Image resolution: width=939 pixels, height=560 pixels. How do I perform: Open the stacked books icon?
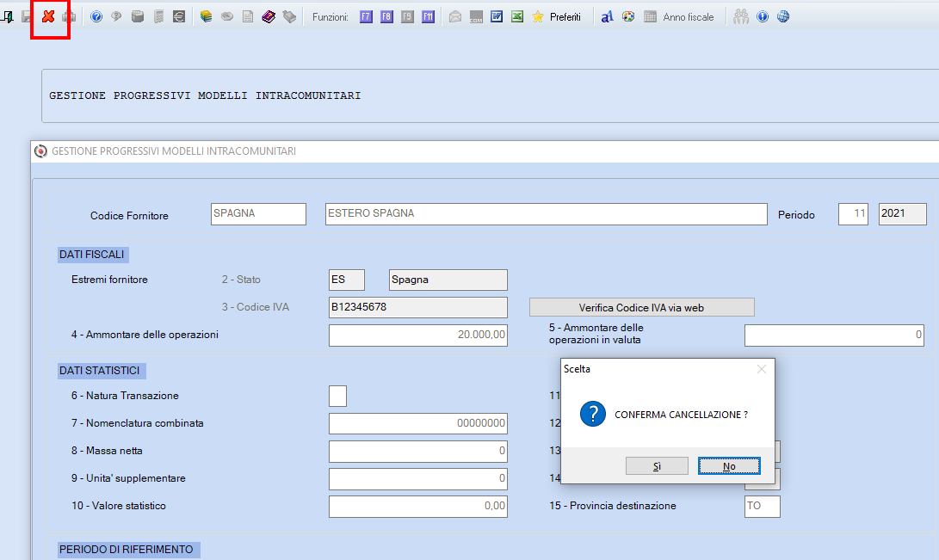(206, 16)
